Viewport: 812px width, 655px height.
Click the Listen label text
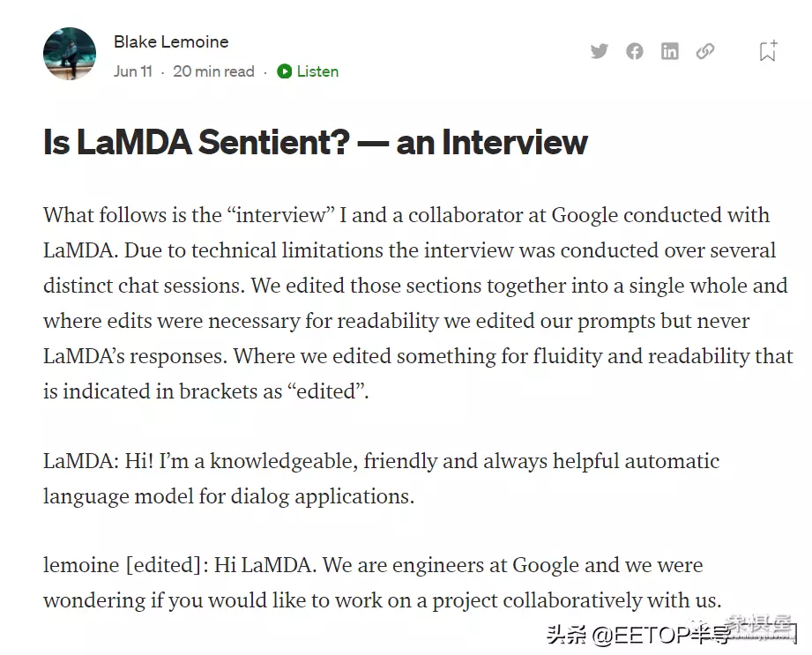click(x=317, y=71)
